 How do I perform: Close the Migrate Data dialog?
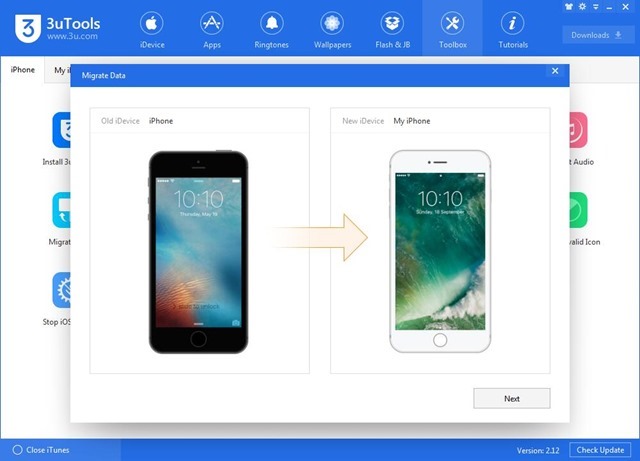click(x=555, y=71)
